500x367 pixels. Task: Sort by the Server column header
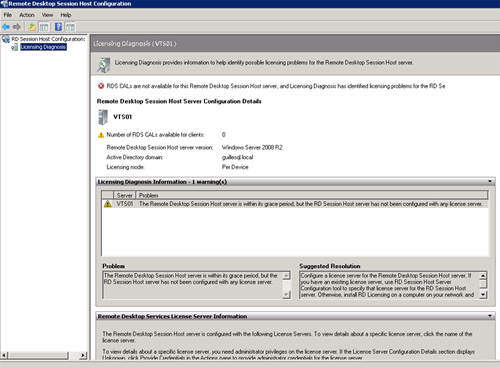tap(124, 195)
